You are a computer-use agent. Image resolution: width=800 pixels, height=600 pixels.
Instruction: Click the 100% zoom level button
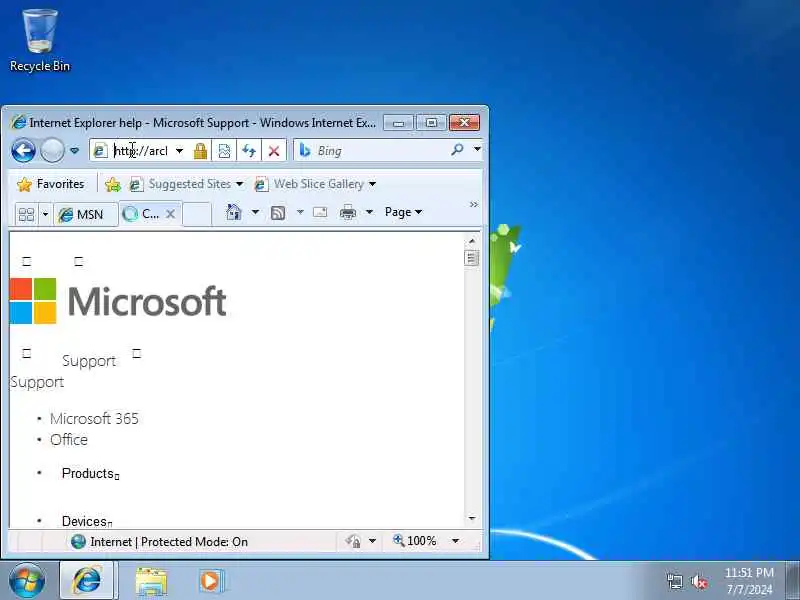pyautogui.click(x=415, y=541)
